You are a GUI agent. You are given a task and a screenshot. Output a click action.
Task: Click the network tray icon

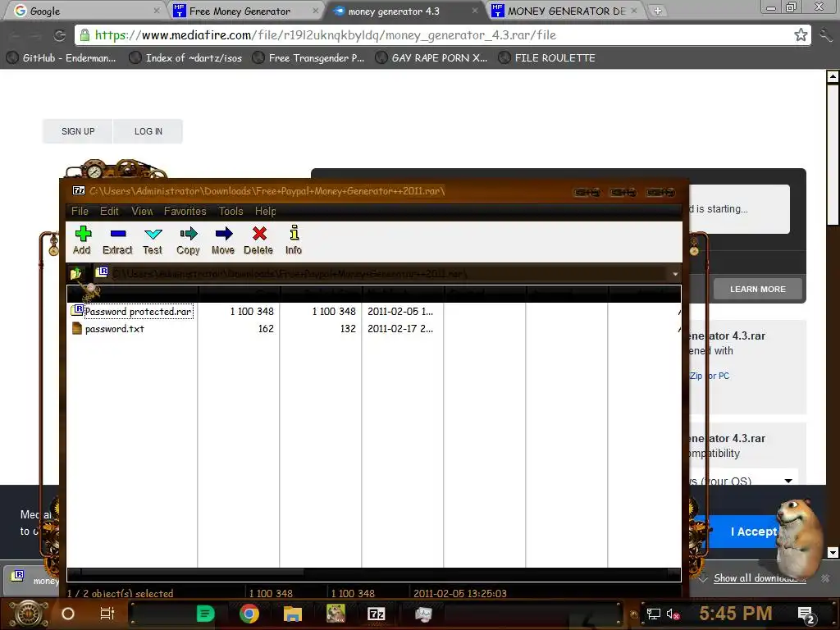pyautogui.click(x=654, y=614)
